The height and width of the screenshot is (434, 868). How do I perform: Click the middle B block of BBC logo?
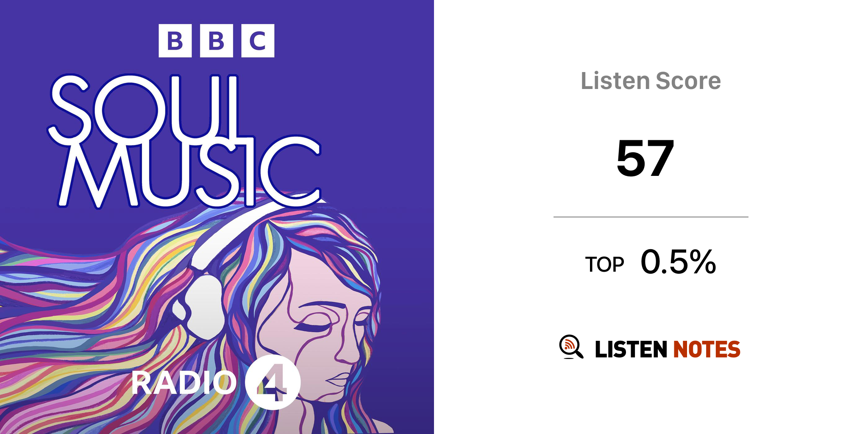click(x=216, y=41)
